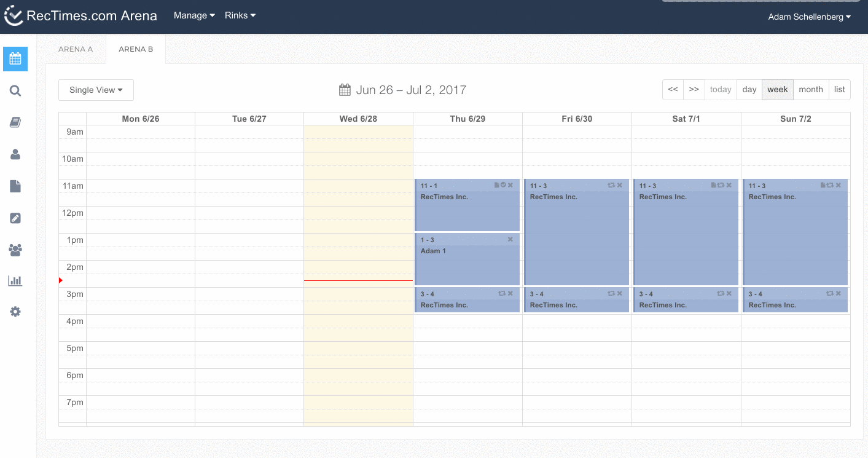Image resolution: width=868 pixels, height=458 pixels.
Task: Delete the Adam 1 booking with X
Action: click(x=510, y=239)
